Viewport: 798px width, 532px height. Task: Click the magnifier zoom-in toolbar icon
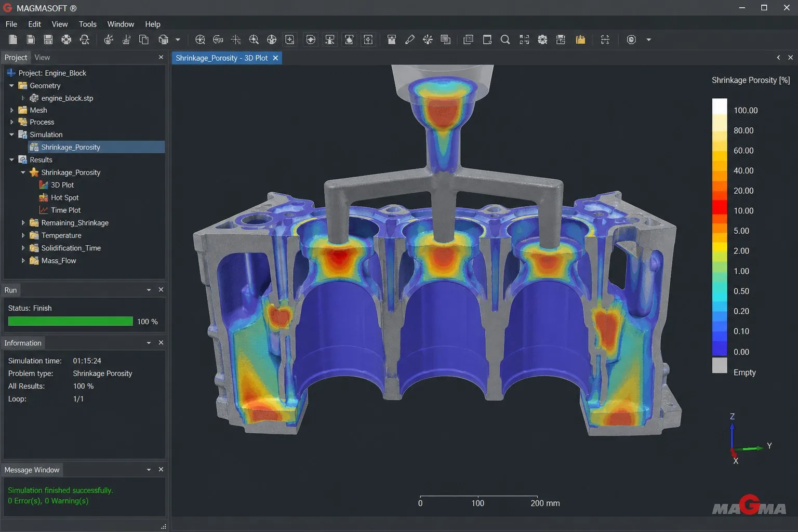(254, 39)
